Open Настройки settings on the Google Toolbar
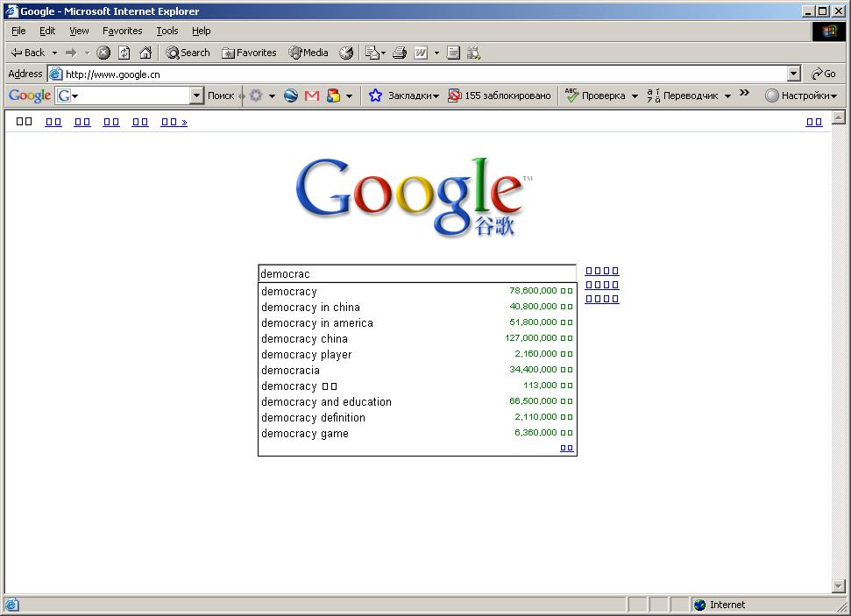Viewport: 851px width, 616px height. coord(801,96)
